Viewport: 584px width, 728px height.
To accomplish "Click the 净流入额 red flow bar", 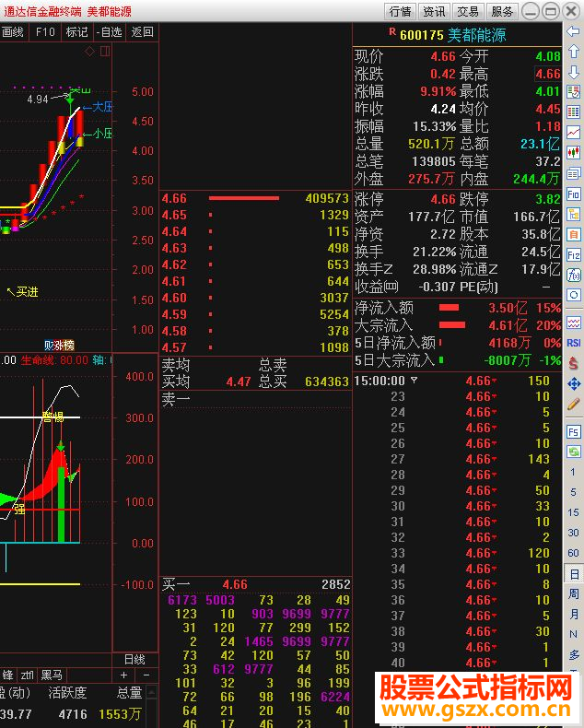I will click(x=449, y=308).
